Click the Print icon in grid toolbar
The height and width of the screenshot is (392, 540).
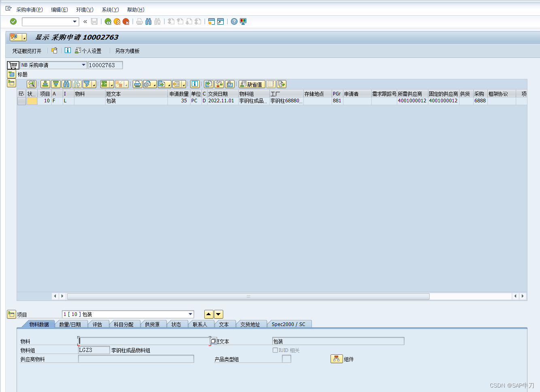coord(138,84)
